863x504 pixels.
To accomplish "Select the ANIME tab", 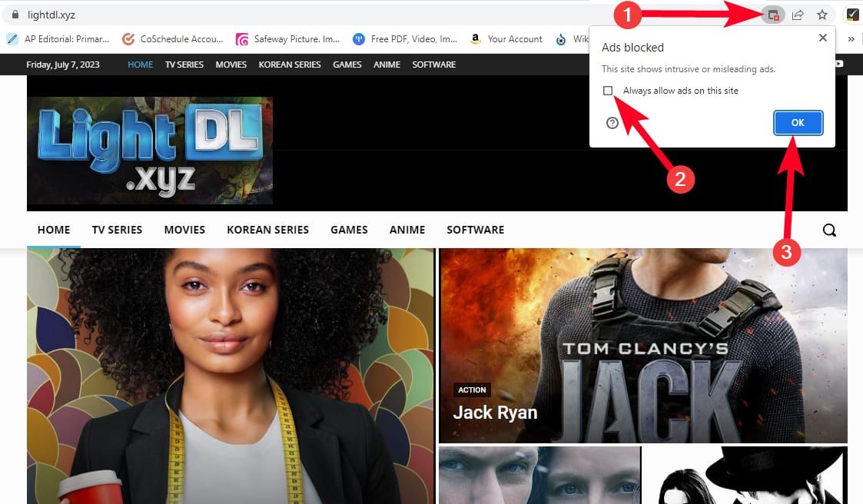I will [407, 230].
